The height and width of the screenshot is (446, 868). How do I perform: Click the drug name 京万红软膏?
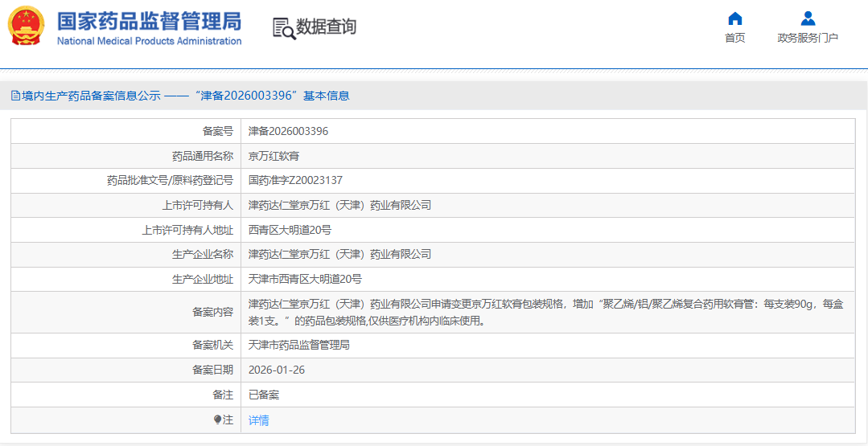point(274,156)
